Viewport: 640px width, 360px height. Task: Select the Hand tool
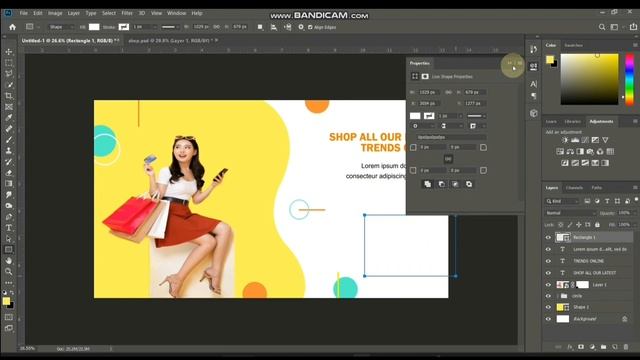(9, 261)
